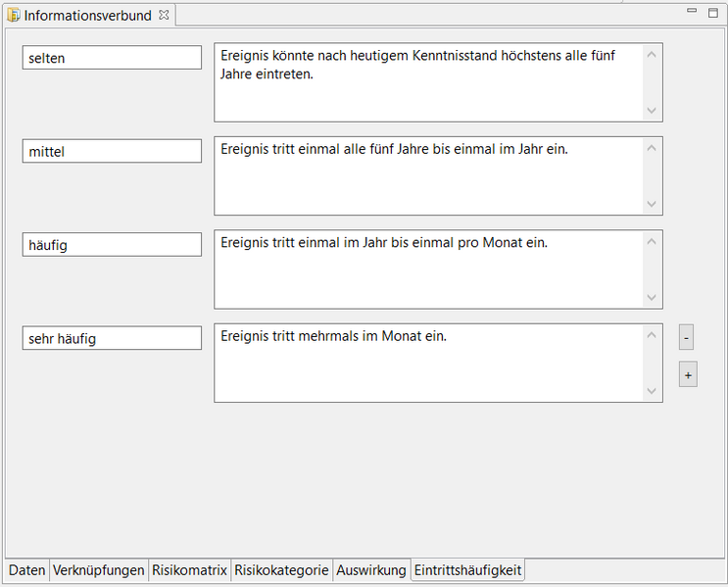The image size is (728, 587).
Task: Click the 'häufig' frequency name field
Action: pyautogui.click(x=112, y=244)
